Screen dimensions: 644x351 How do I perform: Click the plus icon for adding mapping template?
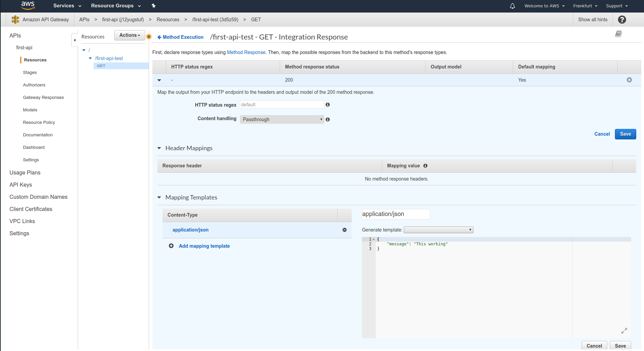click(171, 246)
